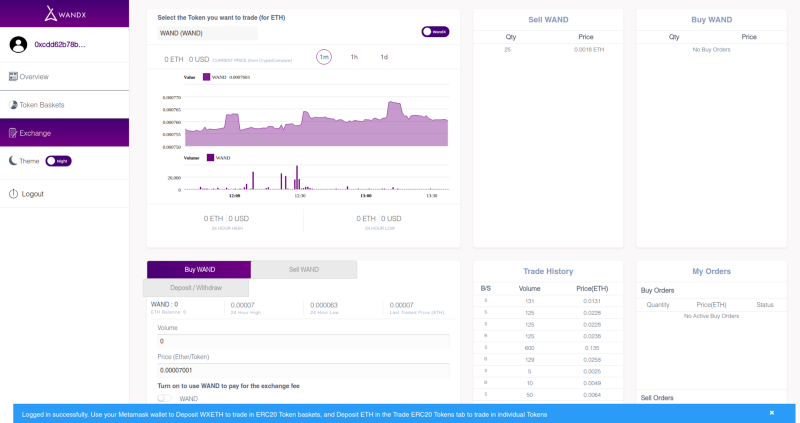Viewport: 800px width, 423px height.
Task: Click the WAND value legend swatch
Action: [x=207, y=77]
